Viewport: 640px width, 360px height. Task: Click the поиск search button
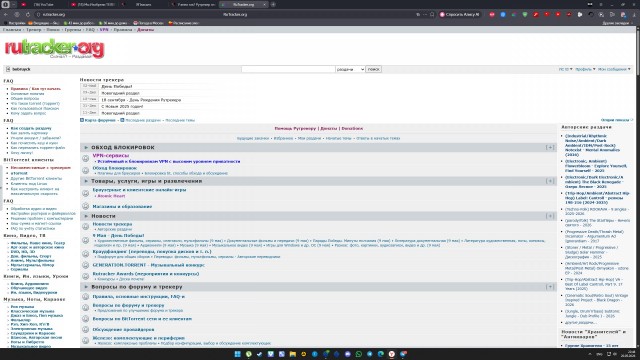pyautogui.click(x=373, y=69)
